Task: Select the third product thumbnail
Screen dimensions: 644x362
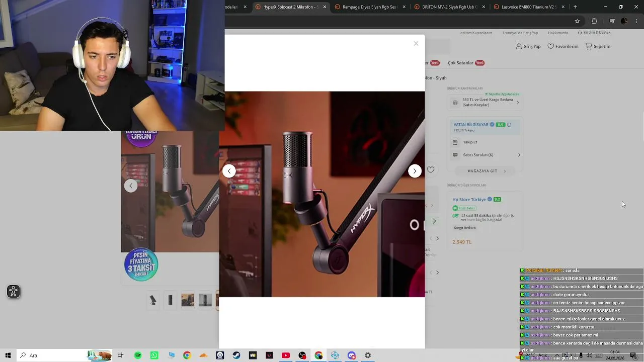Action: (x=188, y=300)
